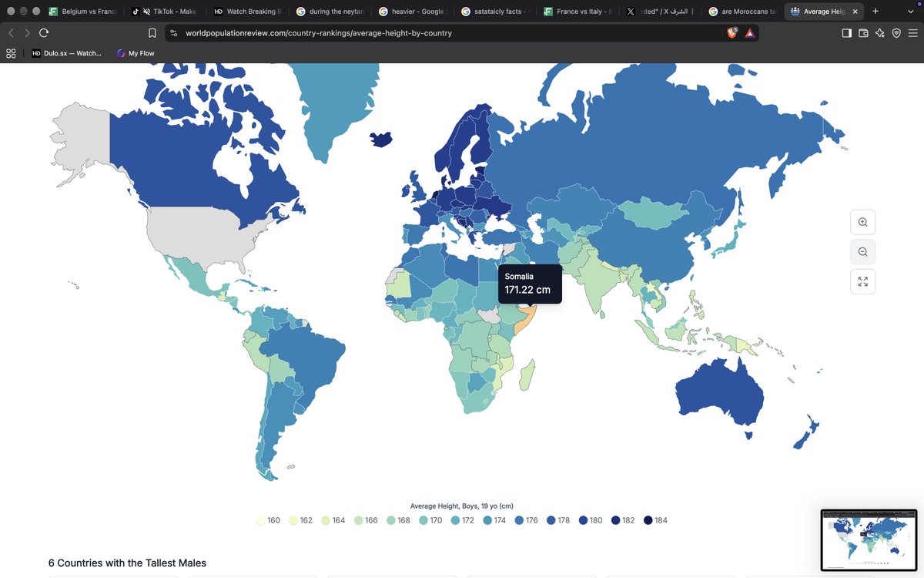
Task: Open the Brave Wallet icon
Action: [863, 33]
